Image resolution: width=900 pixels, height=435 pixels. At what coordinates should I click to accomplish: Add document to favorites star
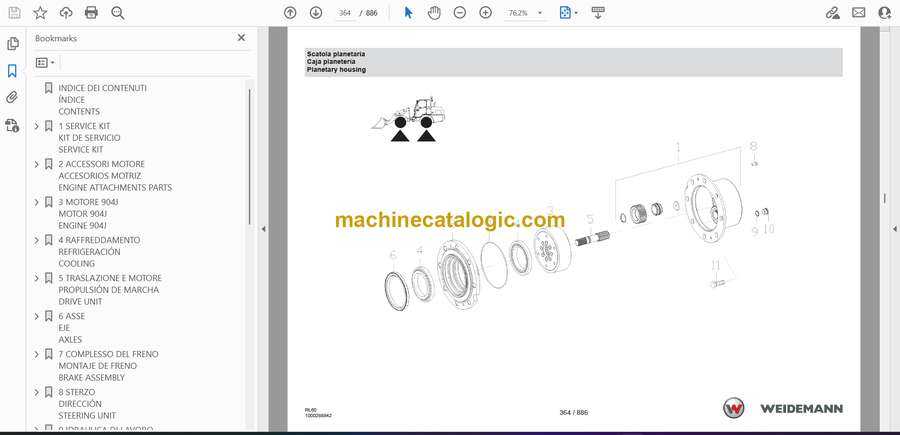[40, 13]
